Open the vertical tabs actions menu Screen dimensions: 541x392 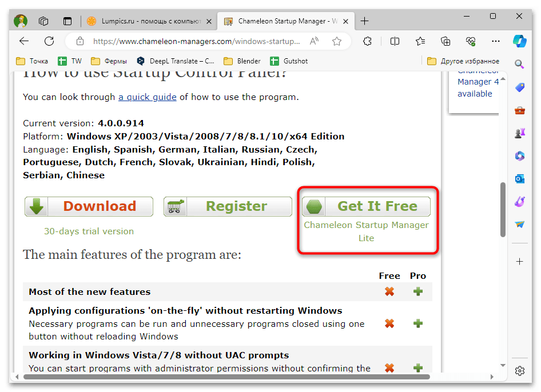(67, 21)
